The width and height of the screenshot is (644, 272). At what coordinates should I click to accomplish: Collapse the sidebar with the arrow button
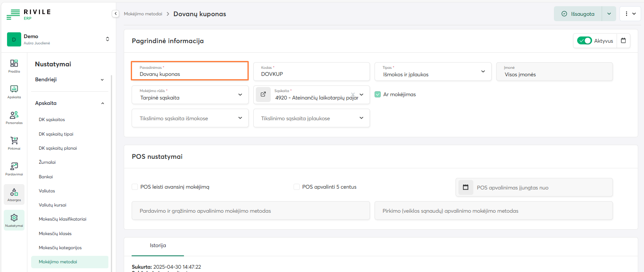pyautogui.click(x=115, y=14)
